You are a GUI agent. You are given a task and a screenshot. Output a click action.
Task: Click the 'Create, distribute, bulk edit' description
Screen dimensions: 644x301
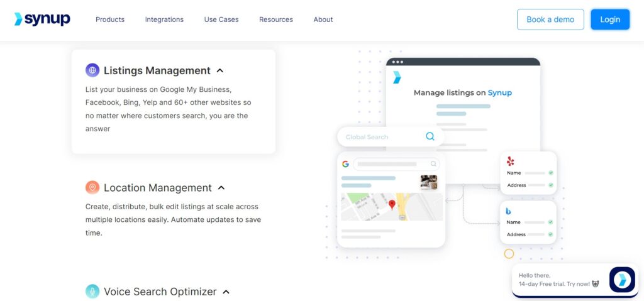pos(174,220)
